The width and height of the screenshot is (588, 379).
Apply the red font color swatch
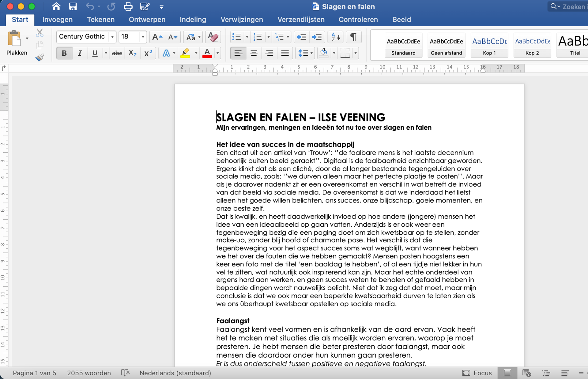(x=207, y=53)
